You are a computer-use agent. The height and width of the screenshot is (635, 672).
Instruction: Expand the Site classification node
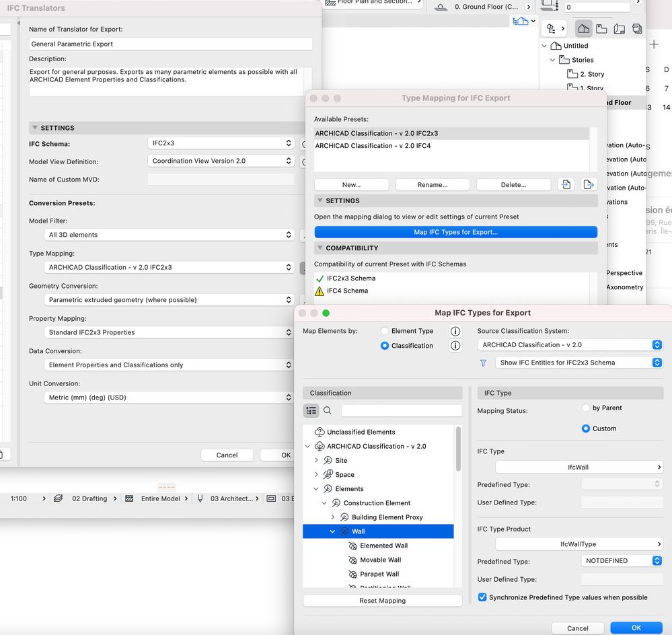tap(316, 461)
